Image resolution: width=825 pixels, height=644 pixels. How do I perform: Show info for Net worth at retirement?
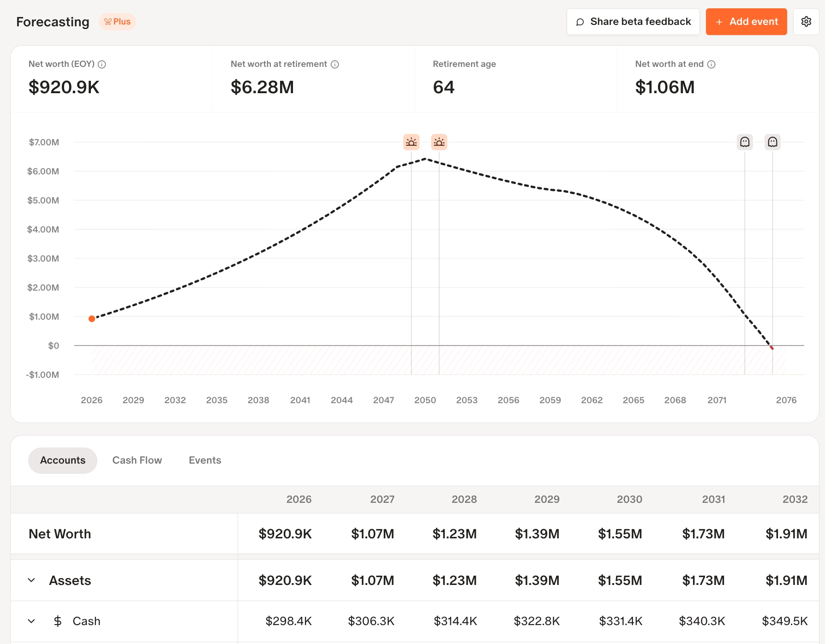tap(335, 65)
